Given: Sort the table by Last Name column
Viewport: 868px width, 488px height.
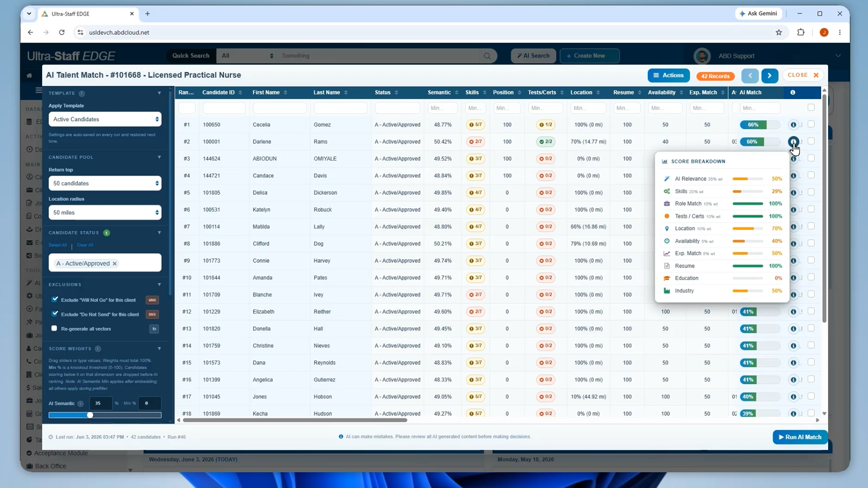Looking at the screenshot, I should pos(330,93).
